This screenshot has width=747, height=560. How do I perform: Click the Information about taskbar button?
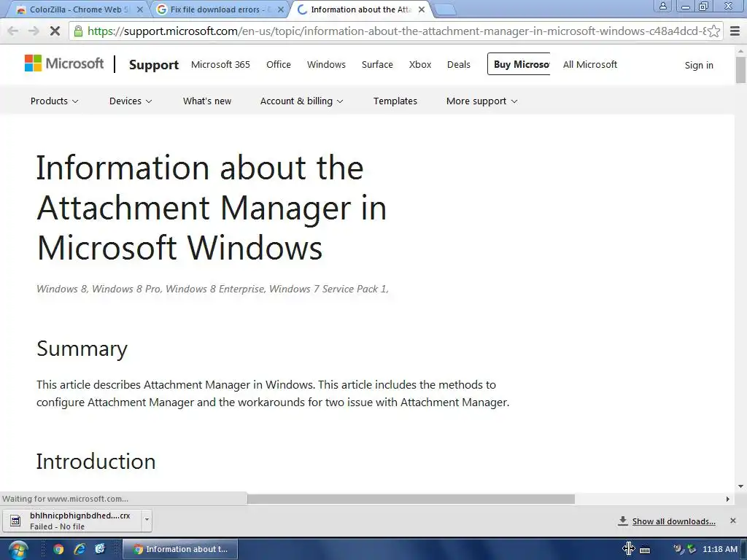click(180, 549)
